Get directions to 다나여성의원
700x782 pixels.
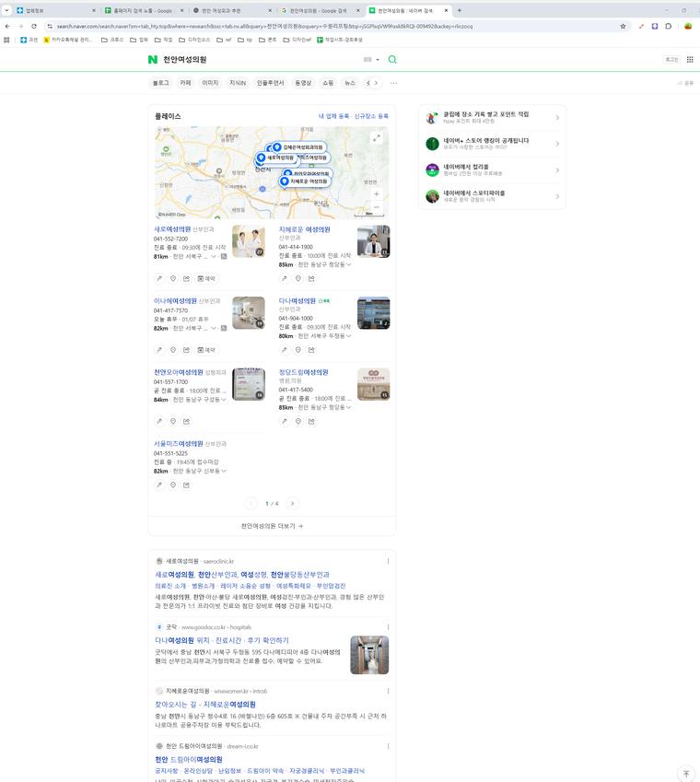(x=285, y=350)
